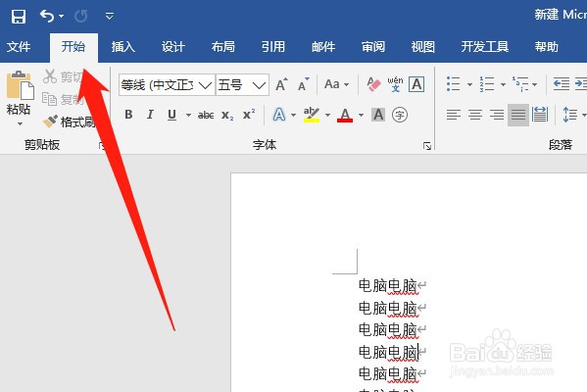Open the Undo history dropdown arrow
Screen dimensions: 587x392
(x=62, y=16)
